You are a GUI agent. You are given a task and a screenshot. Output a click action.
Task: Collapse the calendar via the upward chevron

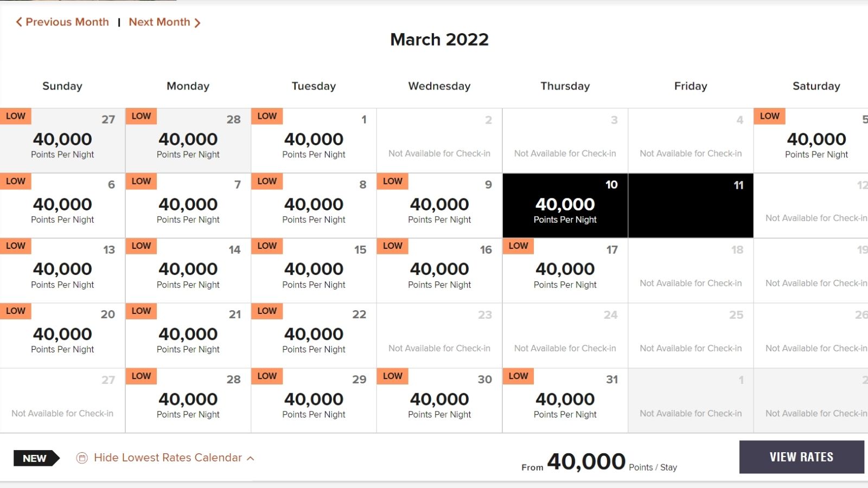point(251,458)
